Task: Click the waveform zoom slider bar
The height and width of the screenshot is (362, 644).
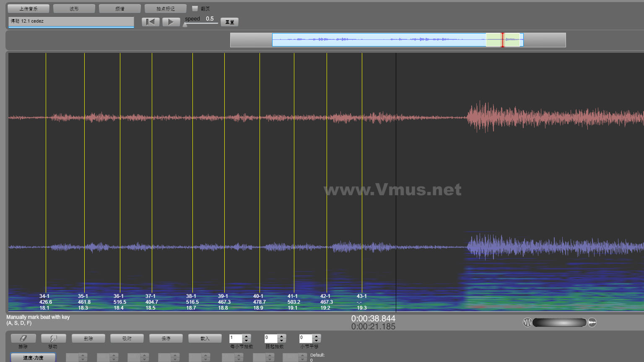Action: tap(559, 322)
